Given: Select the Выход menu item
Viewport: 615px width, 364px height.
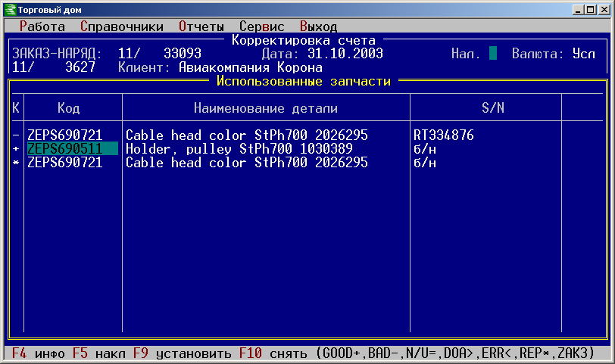Looking at the screenshot, I should [318, 26].
